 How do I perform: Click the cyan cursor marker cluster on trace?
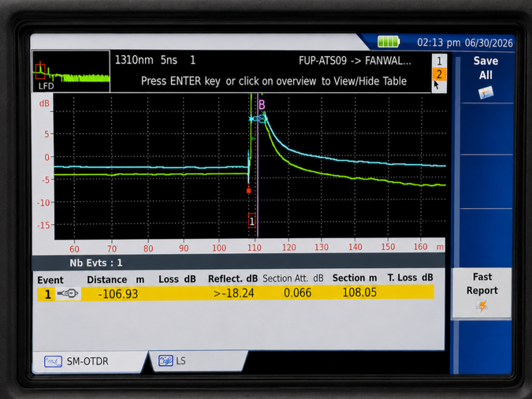coord(259,118)
